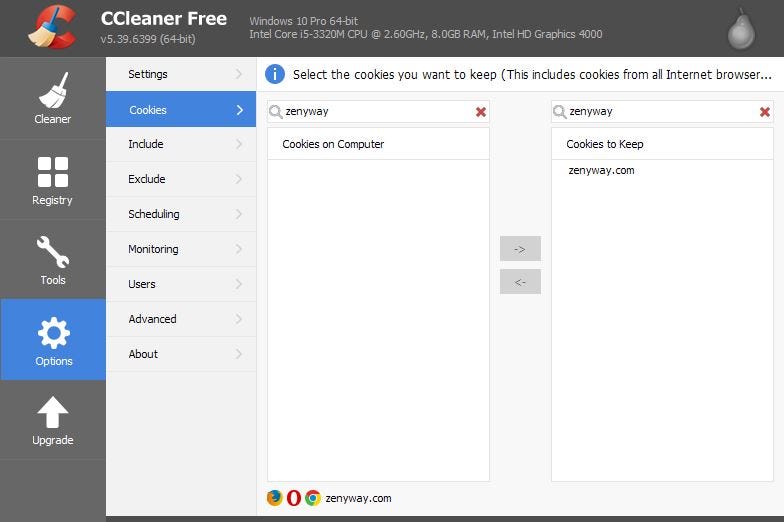
Task: Focus the Cookies on Computer search field
Action: tap(378, 112)
